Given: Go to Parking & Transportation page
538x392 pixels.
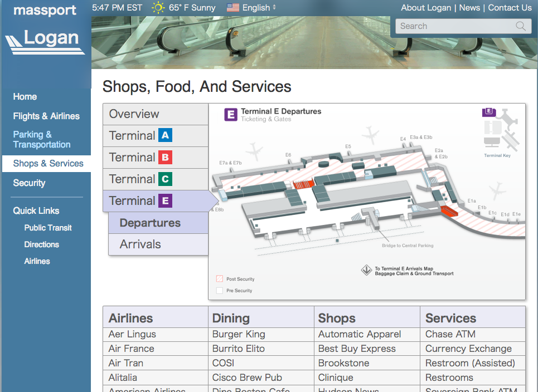Looking at the screenshot, I should click(42, 139).
